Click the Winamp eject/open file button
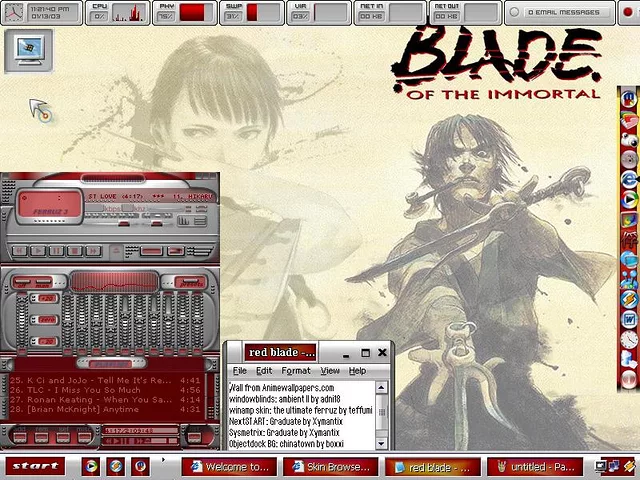The height and width of the screenshot is (480, 640). click(116, 251)
